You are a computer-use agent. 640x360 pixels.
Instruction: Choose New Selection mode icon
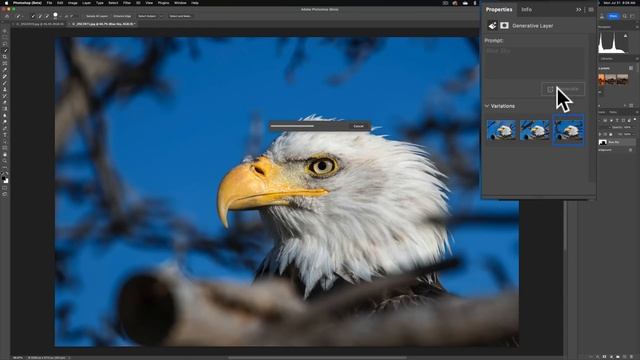(33, 16)
